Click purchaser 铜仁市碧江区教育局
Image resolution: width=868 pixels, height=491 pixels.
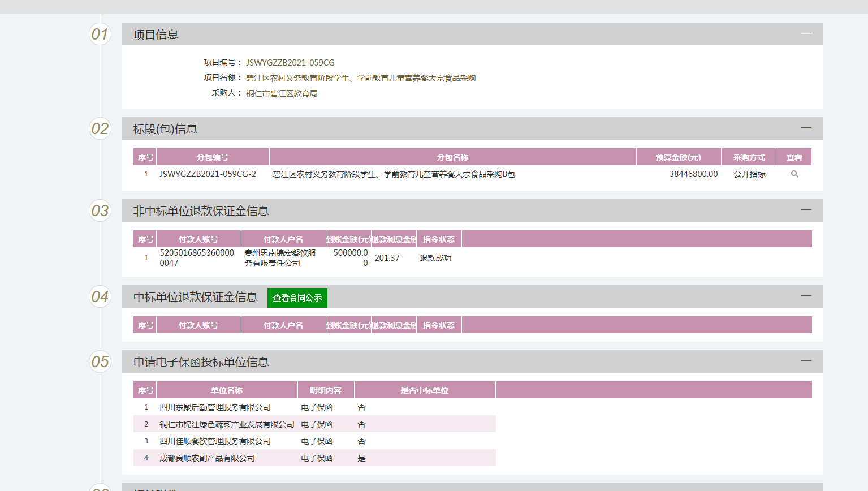click(282, 93)
